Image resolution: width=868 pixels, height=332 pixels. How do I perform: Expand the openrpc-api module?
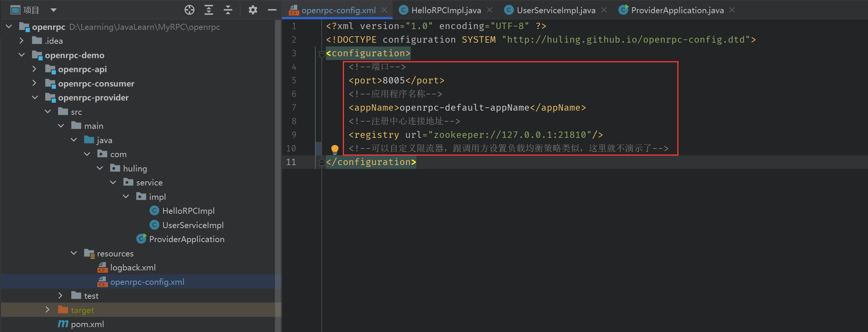click(x=34, y=69)
